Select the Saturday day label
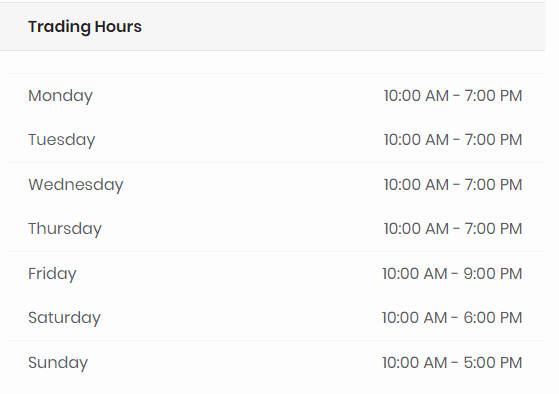This screenshot has width=559, height=394. point(65,318)
